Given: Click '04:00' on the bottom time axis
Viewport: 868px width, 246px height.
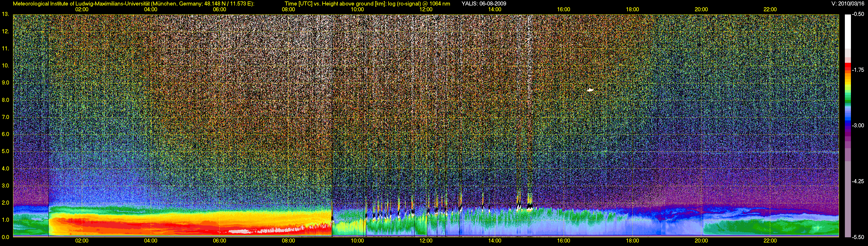Looking at the screenshot, I should coord(151,241).
